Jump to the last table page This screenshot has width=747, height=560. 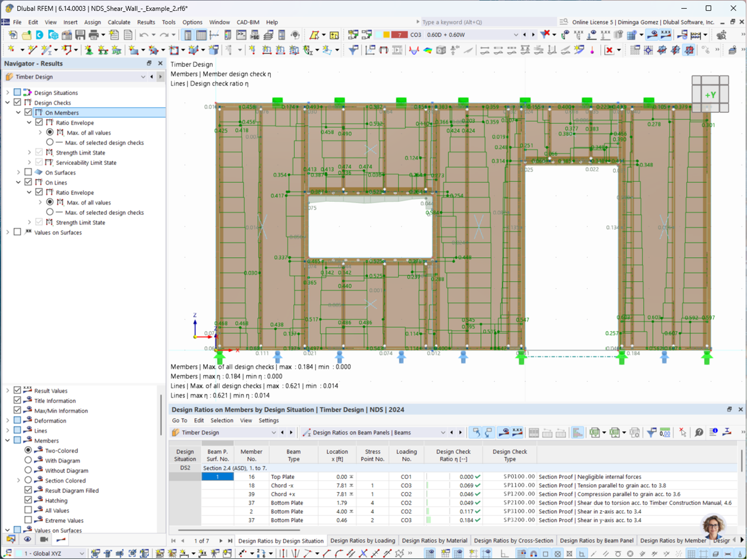click(x=230, y=540)
